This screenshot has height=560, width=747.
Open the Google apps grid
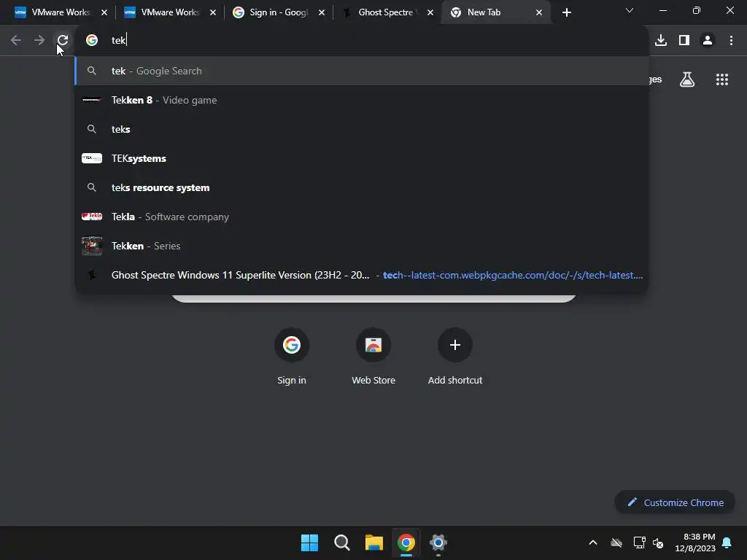click(x=722, y=79)
